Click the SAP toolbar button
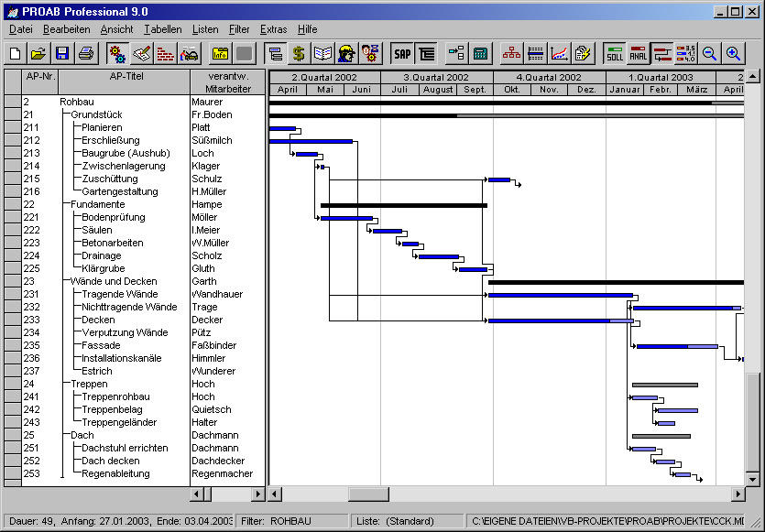The height and width of the screenshot is (532, 765). (x=402, y=53)
